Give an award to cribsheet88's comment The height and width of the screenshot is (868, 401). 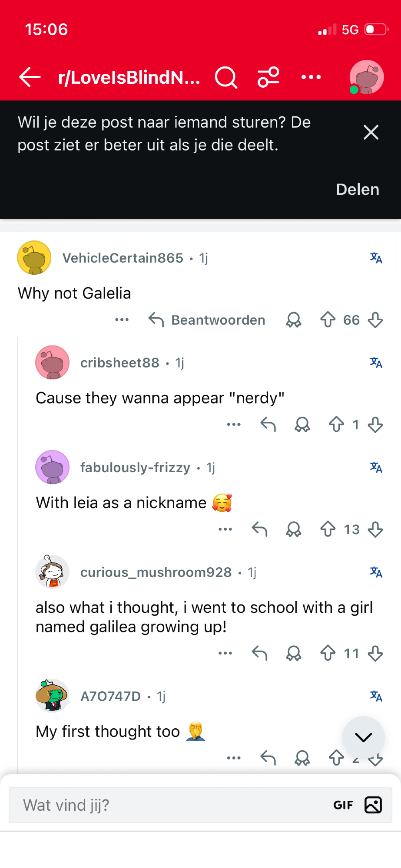302,425
